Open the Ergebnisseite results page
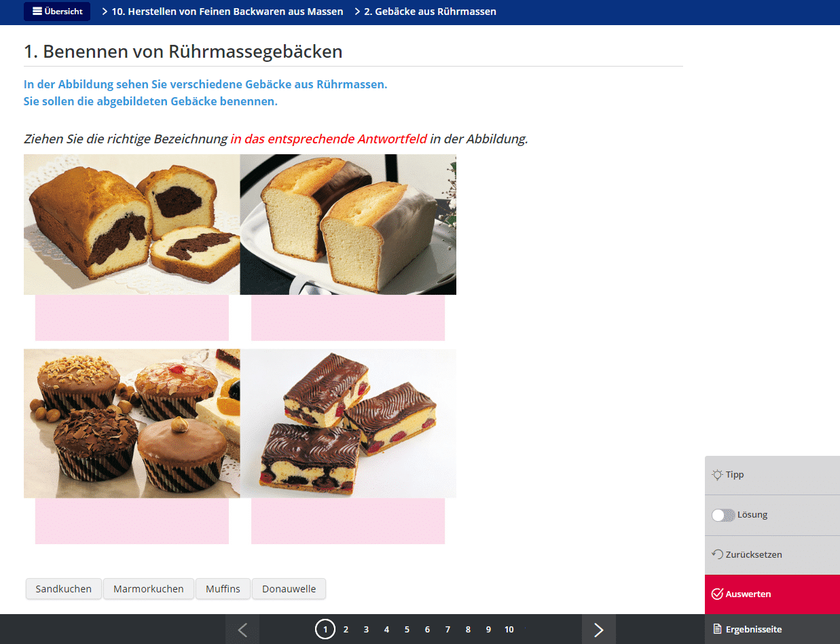The image size is (840, 644). [x=747, y=629]
